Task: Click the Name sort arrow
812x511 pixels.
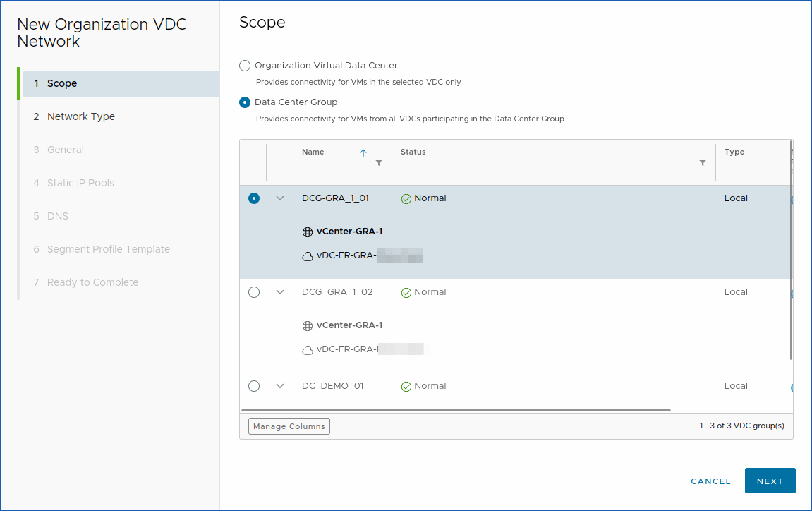Action: point(362,152)
